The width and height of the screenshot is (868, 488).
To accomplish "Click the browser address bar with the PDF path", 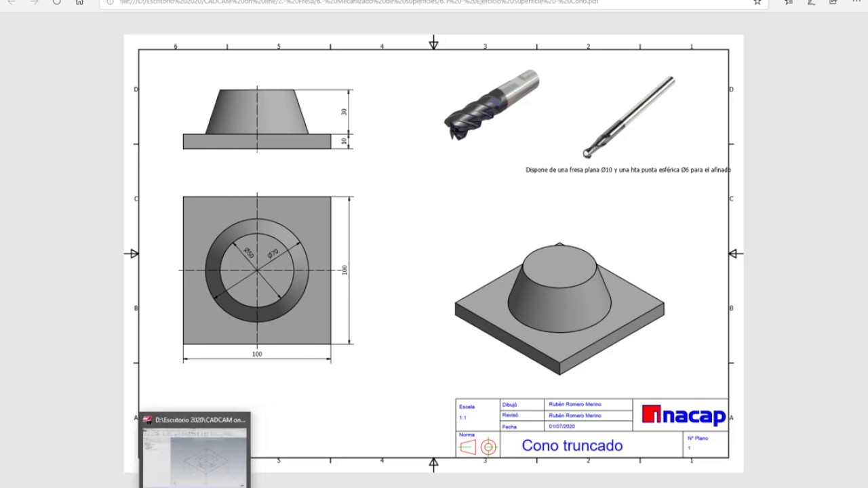I will click(x=434, y=2).
